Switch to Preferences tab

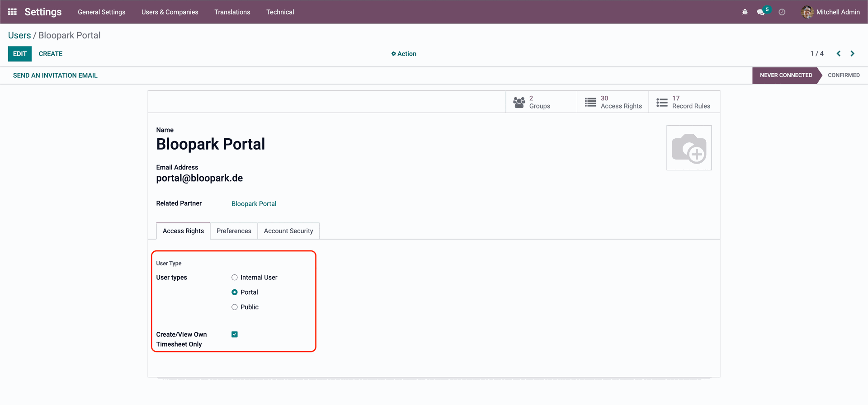tap(234, 231)
